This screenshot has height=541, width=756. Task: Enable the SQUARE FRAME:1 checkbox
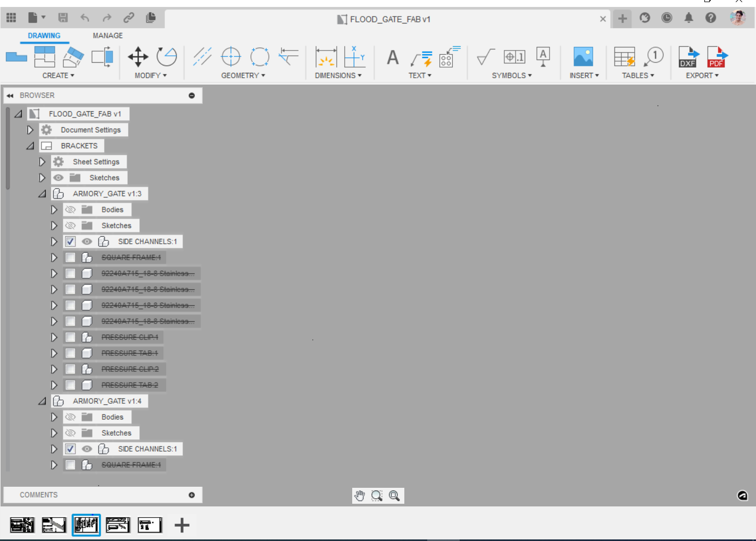(x=70, y=257)
